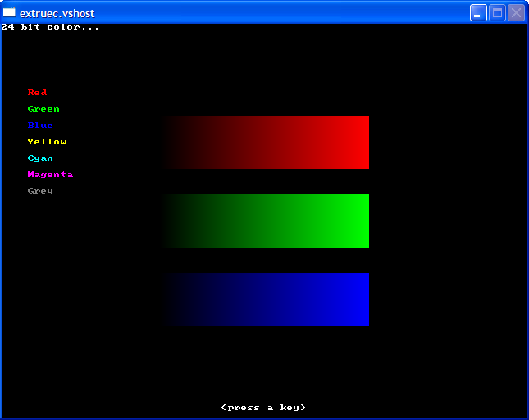
Task: Pick the brightest right end of blue gradient
Action: click(364, 299)
